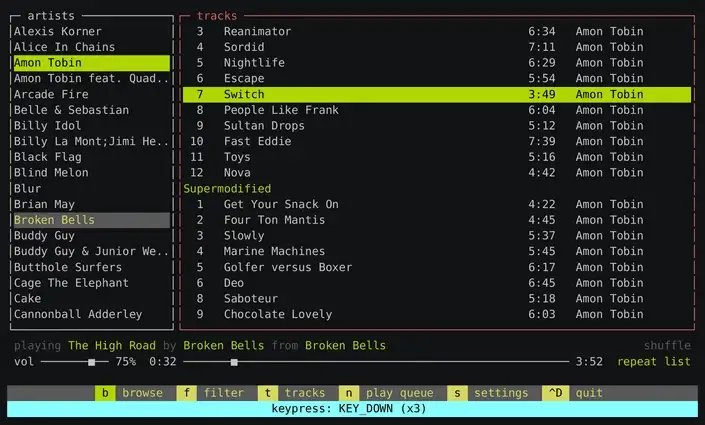Select artist Cage The Elephant
The width and height of the screenshot is (705, 425).
tap(91, 283)
